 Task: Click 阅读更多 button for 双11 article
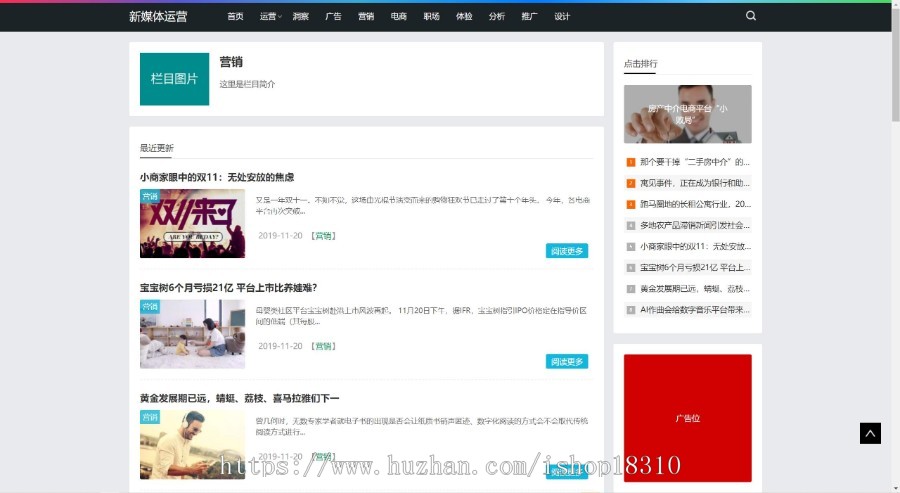tap(567, 251)
